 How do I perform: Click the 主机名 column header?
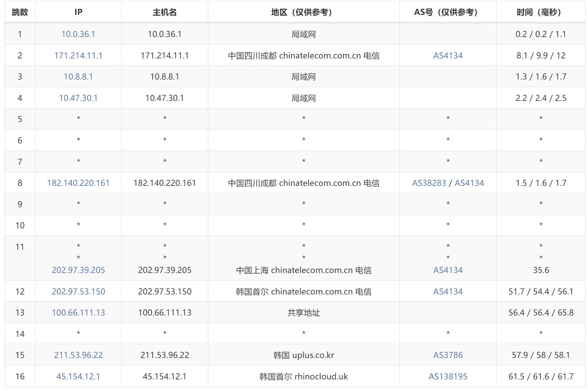coord(165,12)
